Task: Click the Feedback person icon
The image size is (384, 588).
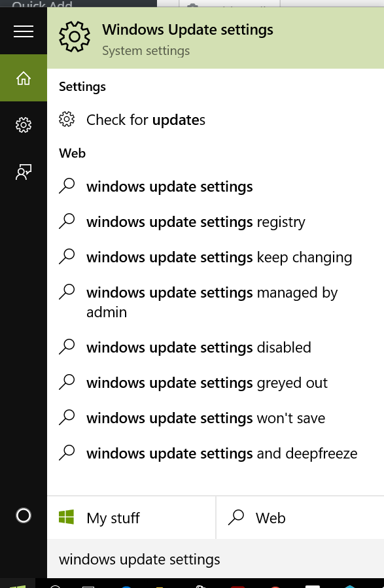Action: click(x=24, y=172)
